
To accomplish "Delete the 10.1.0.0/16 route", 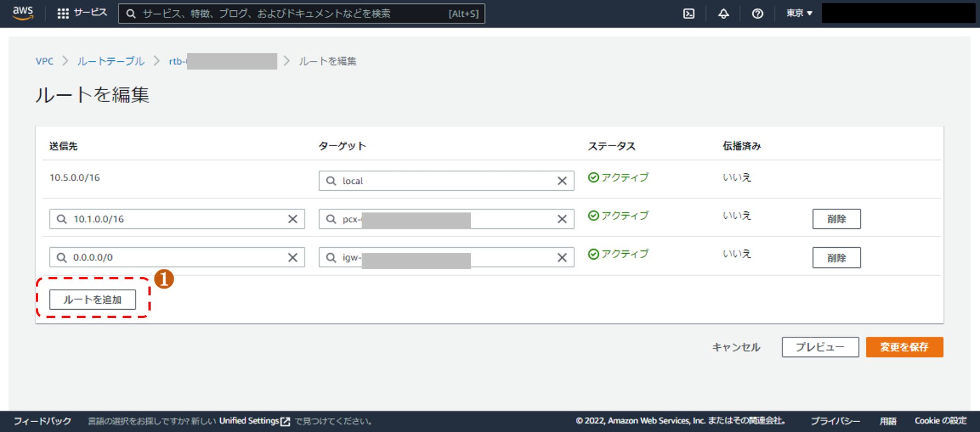I will click(x=836, y=219).
